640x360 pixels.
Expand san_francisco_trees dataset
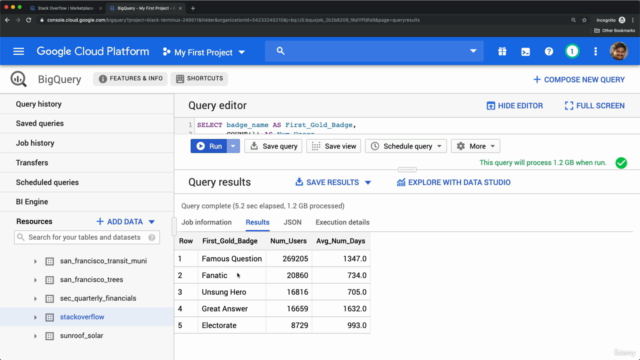click(x=35, y=280)
